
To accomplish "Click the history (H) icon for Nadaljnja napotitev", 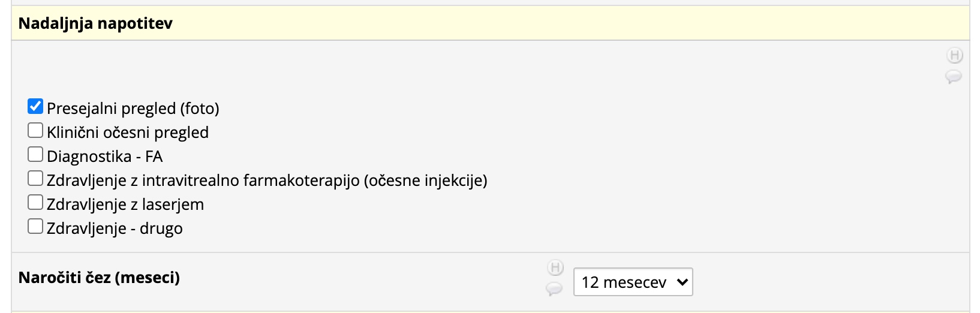I will click(954, 56).
